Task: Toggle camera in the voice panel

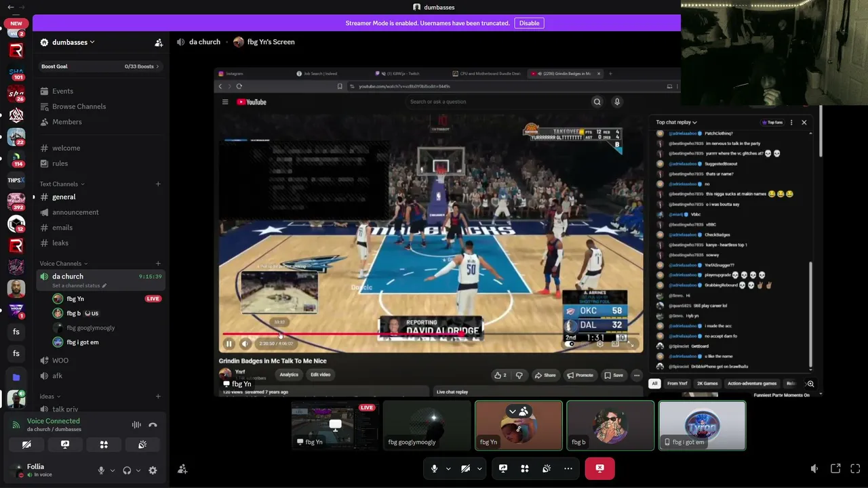Action: [26, 445]
